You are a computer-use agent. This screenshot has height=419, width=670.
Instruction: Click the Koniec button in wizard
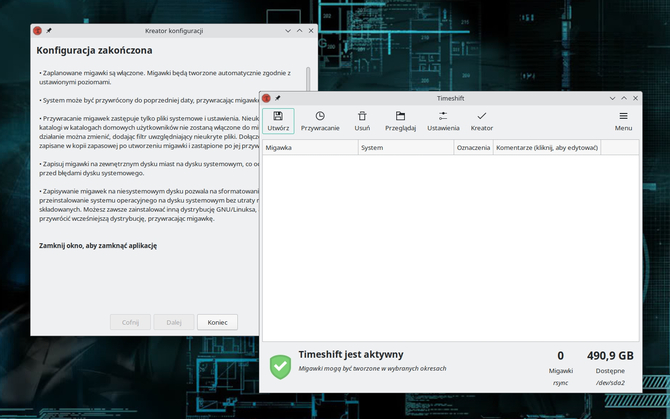click(x=217, y=322)
